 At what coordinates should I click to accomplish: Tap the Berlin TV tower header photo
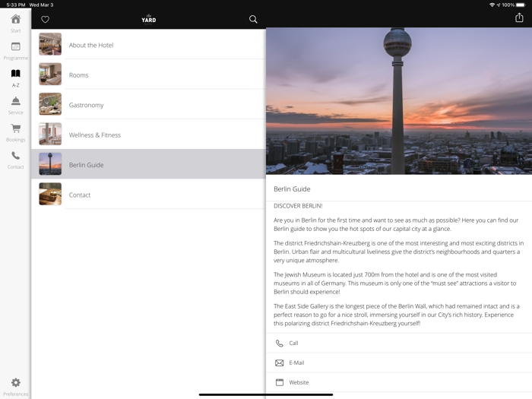click(398, 101)
